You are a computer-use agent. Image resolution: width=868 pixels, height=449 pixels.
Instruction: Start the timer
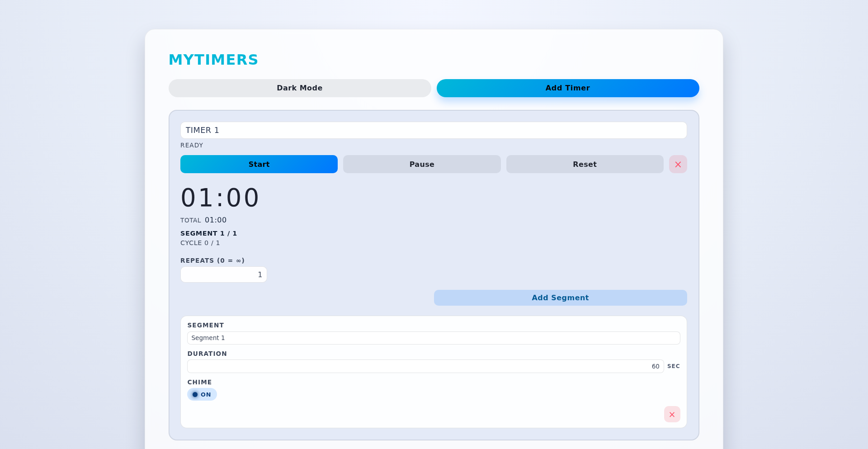[259, 164]
